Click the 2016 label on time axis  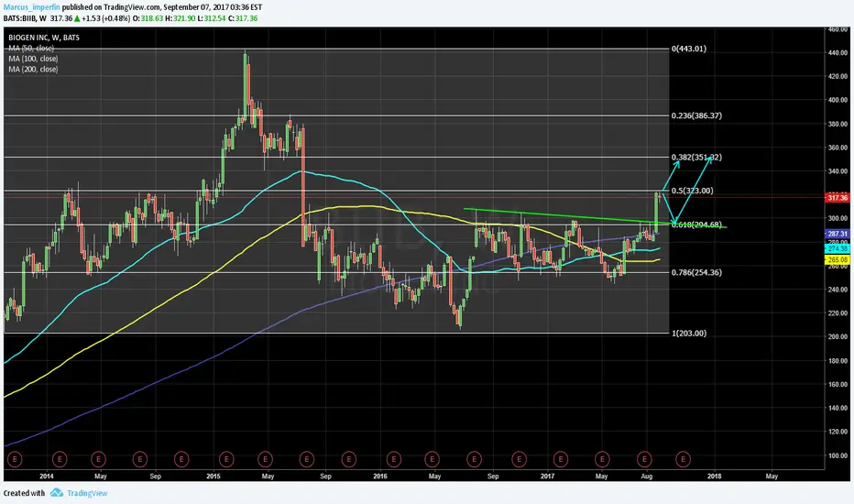coord(380,476)
